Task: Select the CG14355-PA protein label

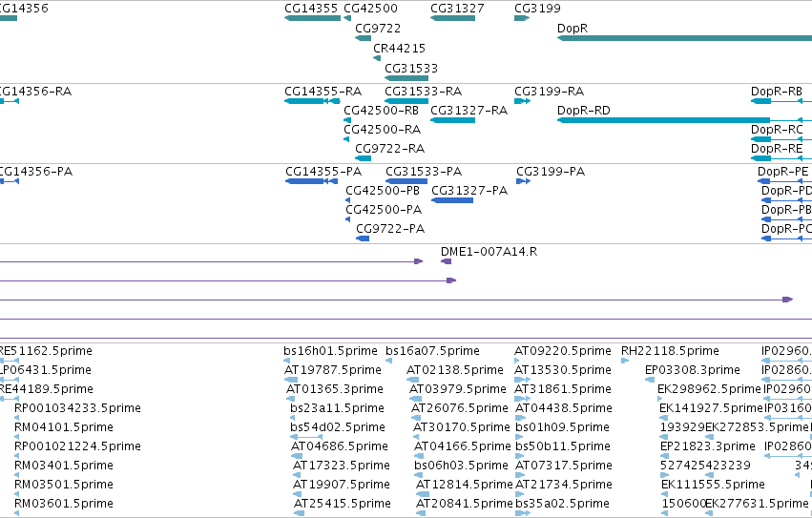Action: tap(323, 172)
